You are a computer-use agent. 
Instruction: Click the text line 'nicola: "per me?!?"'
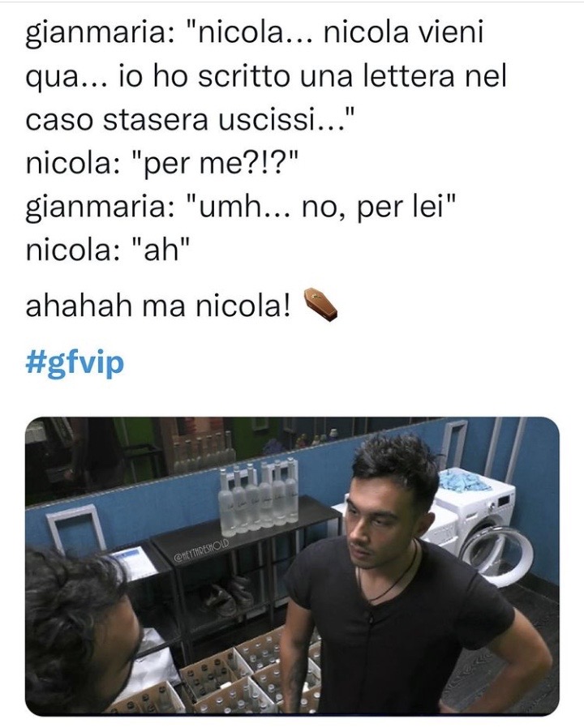tap(159, 164)
